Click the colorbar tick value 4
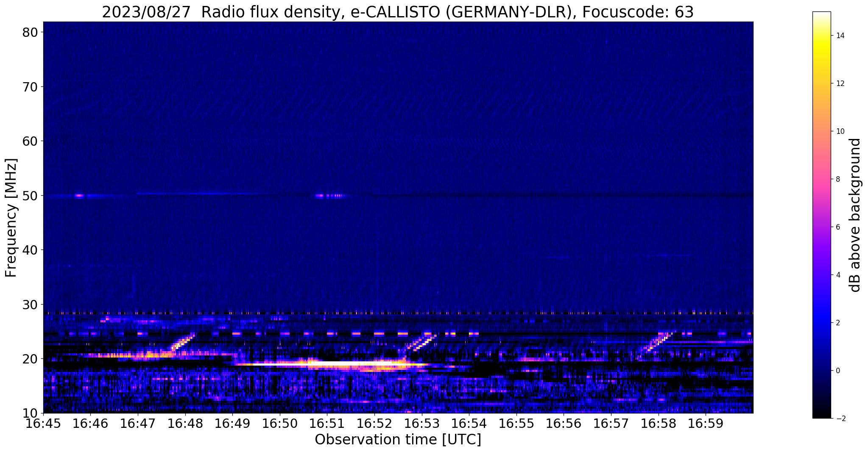The width and height of the screenshot is (868, 452). 837,275
